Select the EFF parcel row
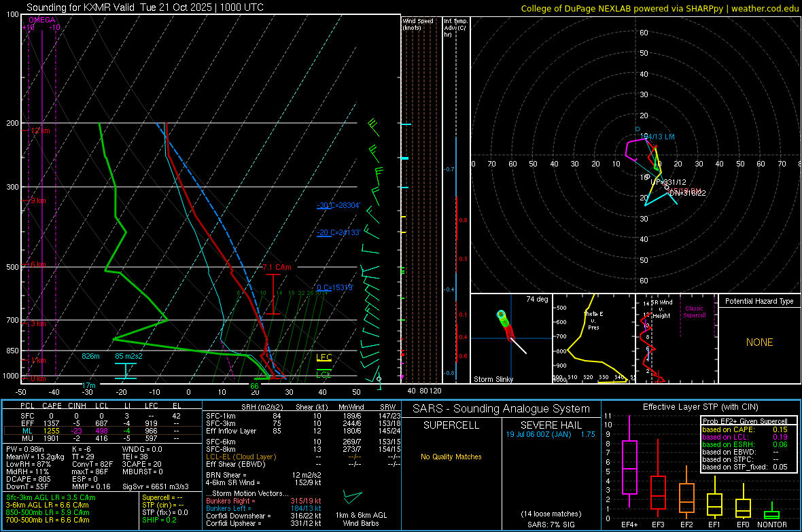802x532 pixels. point(103,423)
